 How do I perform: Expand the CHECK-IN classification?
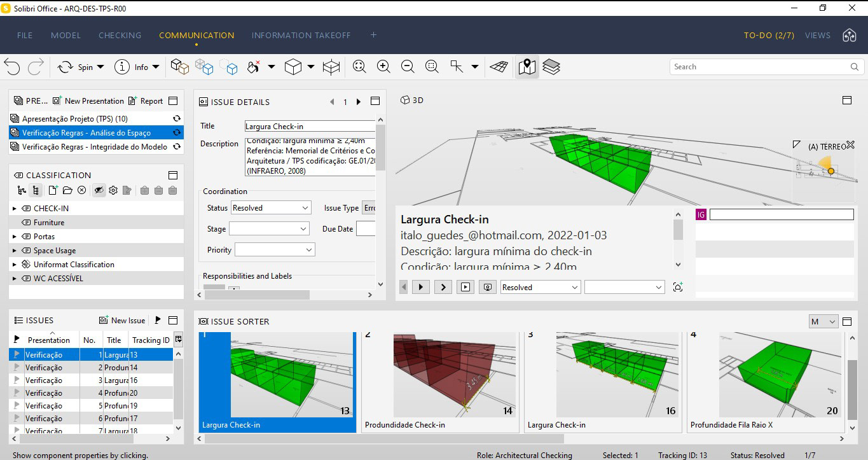[x=15, y=209]
